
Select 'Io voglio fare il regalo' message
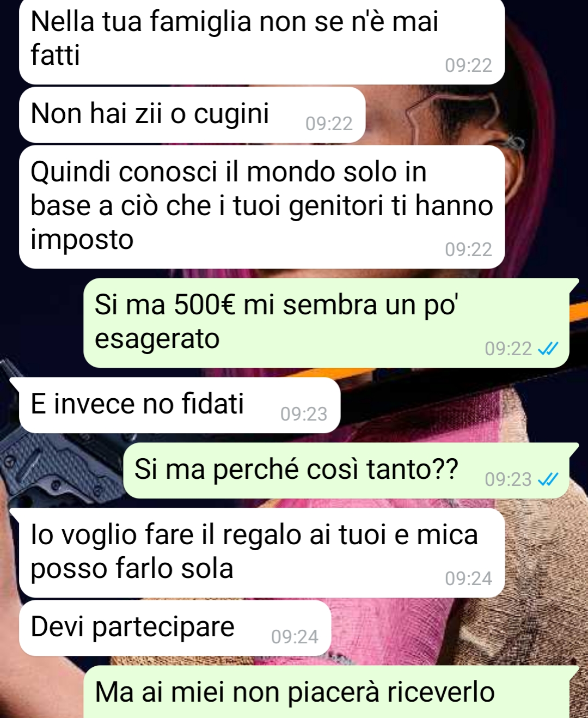(262, 552)
